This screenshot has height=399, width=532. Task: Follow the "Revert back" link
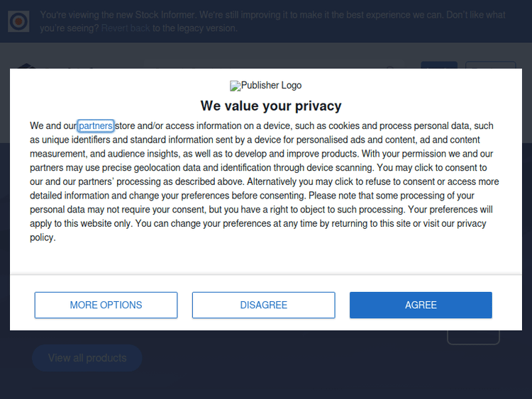point(126,28)
